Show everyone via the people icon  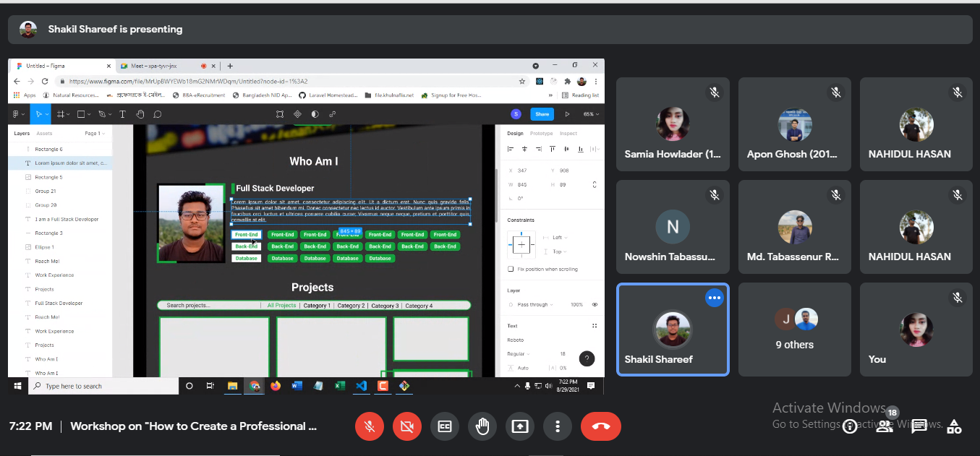coord(885,426)
